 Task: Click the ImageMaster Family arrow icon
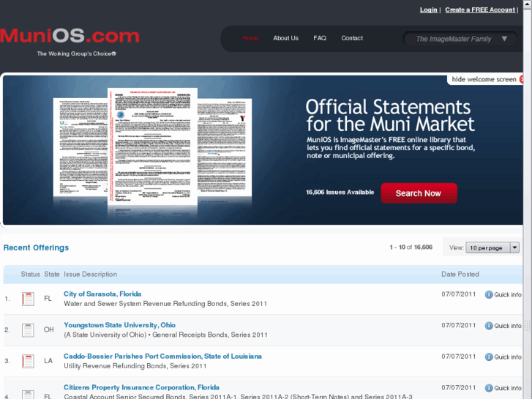(x=504, y=39)
